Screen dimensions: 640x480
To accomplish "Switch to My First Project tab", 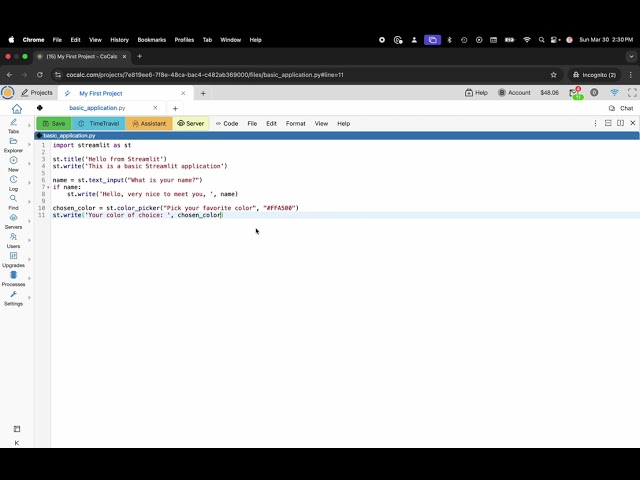I will point(101,93).
